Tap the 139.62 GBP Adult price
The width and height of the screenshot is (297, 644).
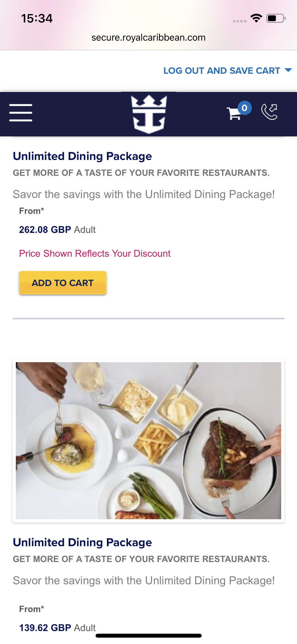[x=57, y=628]
